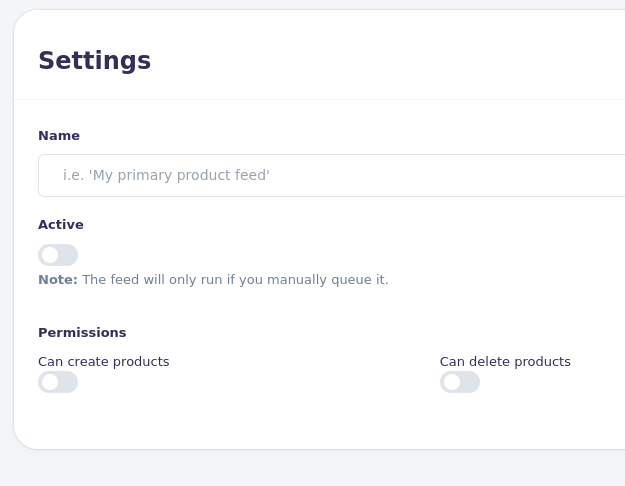Viewport: 625px width, 486px height.
Task: Click the knob of the create products toggle
Action: click(x=50, y=382)
